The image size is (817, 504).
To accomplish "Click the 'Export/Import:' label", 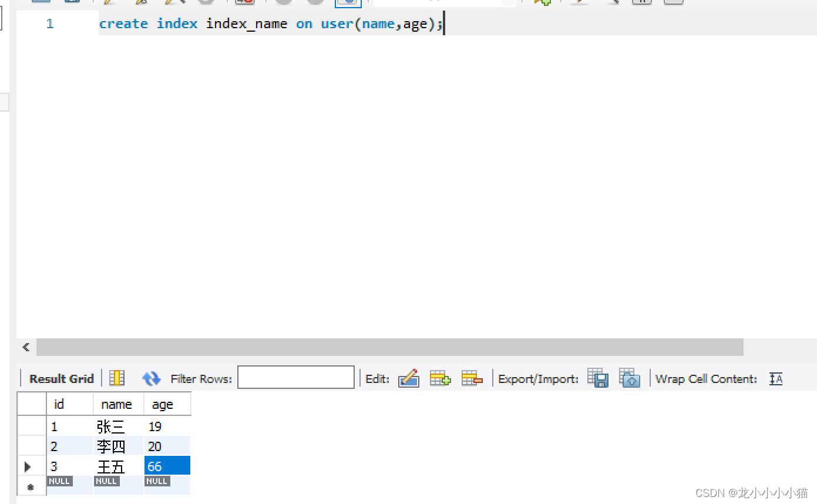I will click(538, 379).
